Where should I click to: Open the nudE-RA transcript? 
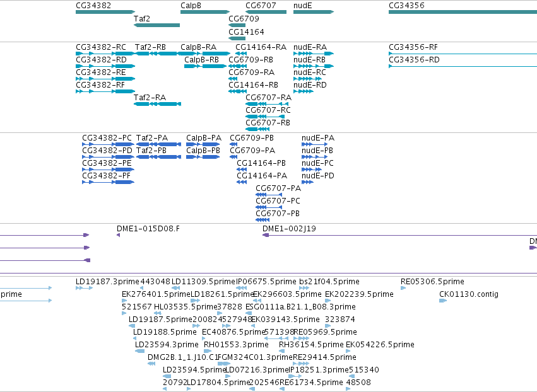pyautogui.click(x=314, y=54)
